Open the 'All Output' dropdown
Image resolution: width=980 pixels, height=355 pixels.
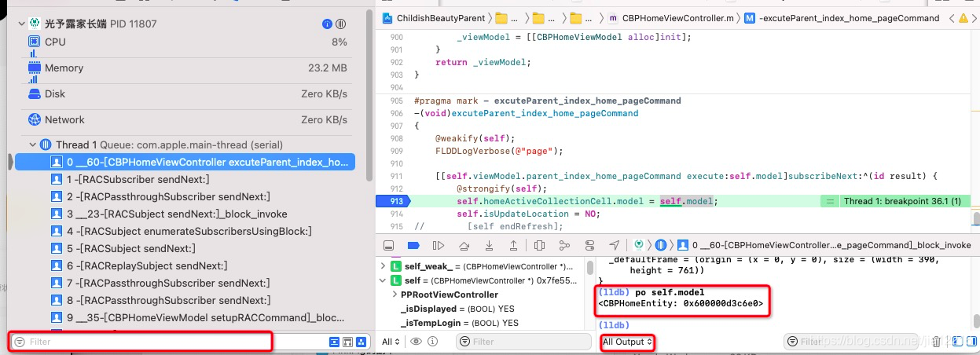(627, 342)
